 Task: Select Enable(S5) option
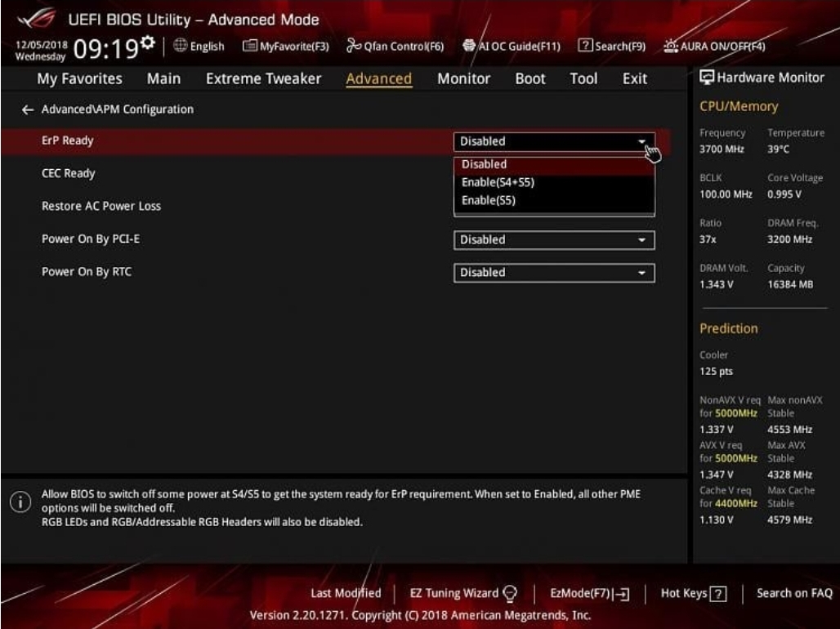coord(554,200)
